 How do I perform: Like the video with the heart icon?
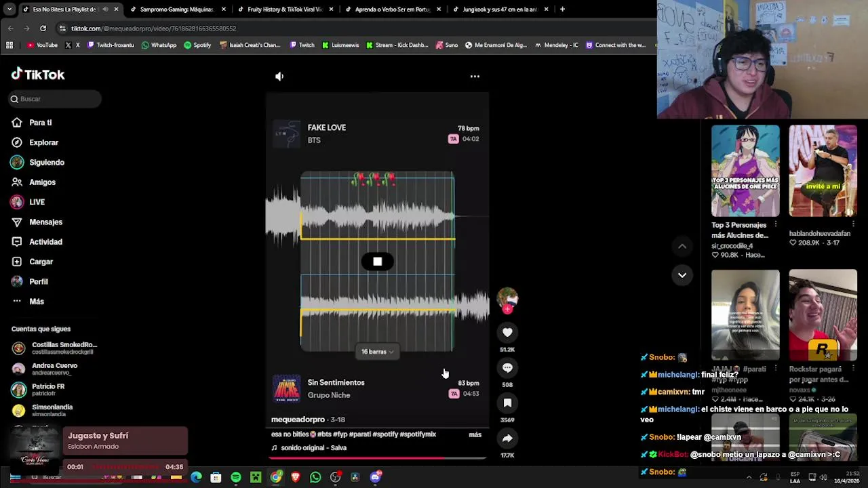(507, 332)
